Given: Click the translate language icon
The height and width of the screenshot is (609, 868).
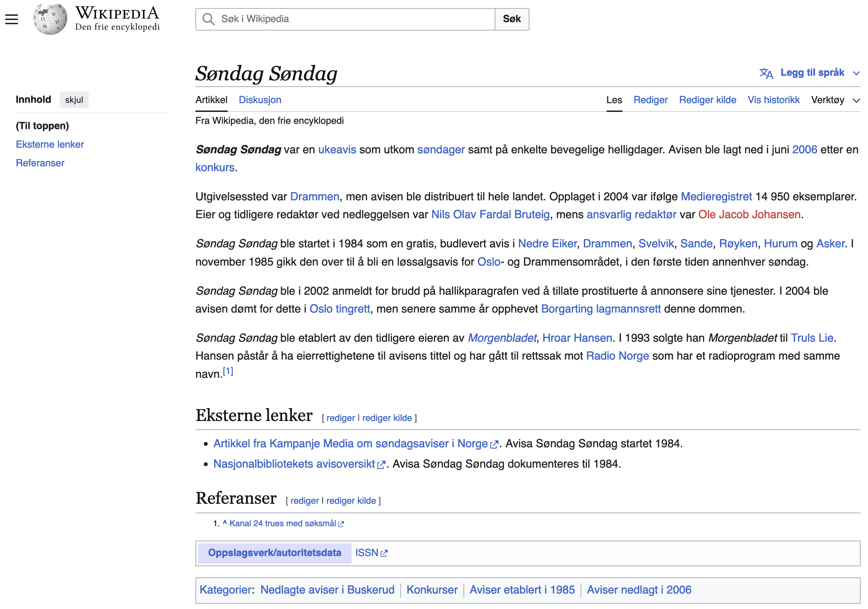Looking at the screenshot, I should pos(766,73).
